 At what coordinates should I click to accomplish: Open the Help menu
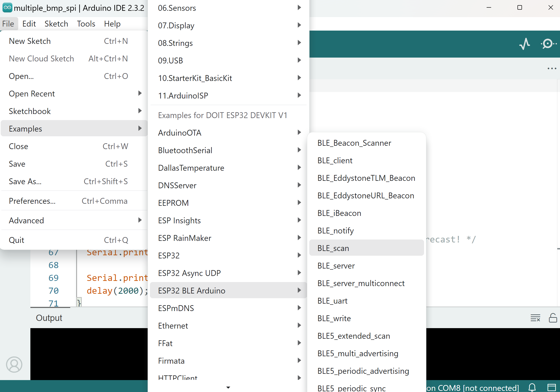pos(112,24)
